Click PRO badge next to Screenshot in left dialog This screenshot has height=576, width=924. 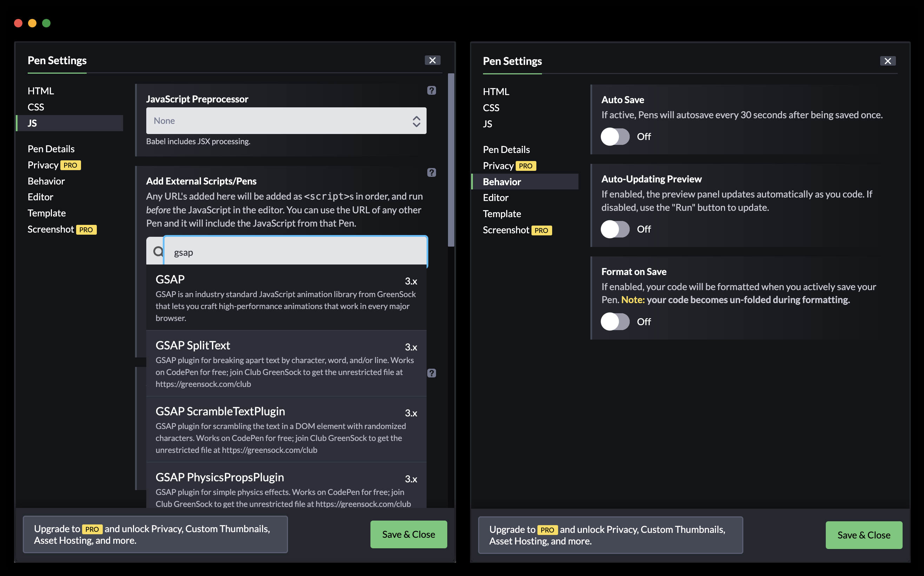[x=86, y=230]
